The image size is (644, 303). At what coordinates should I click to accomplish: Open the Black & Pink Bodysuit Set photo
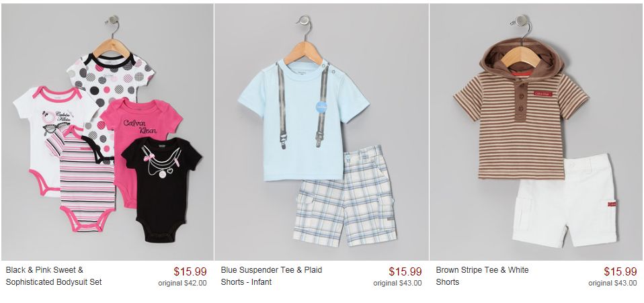pyautogui.click(x=107, y=132)
